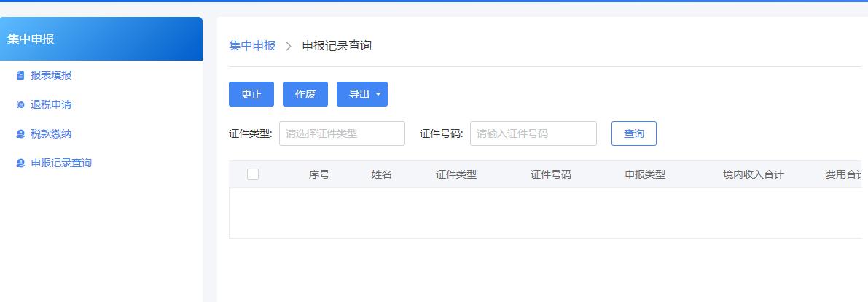Open the 请选择证件类型 dropdown
Image resolution: width=868 pixels, height=302 pixels.
point(342,133)
